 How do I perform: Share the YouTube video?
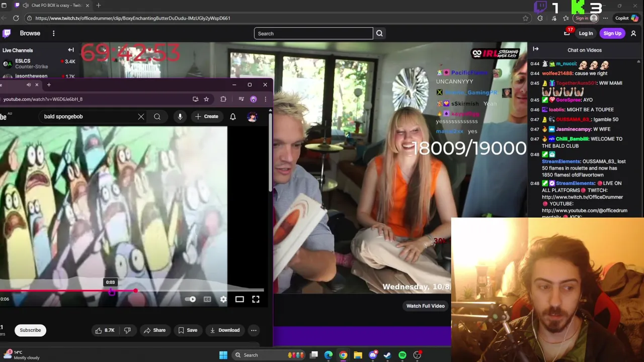154,330
